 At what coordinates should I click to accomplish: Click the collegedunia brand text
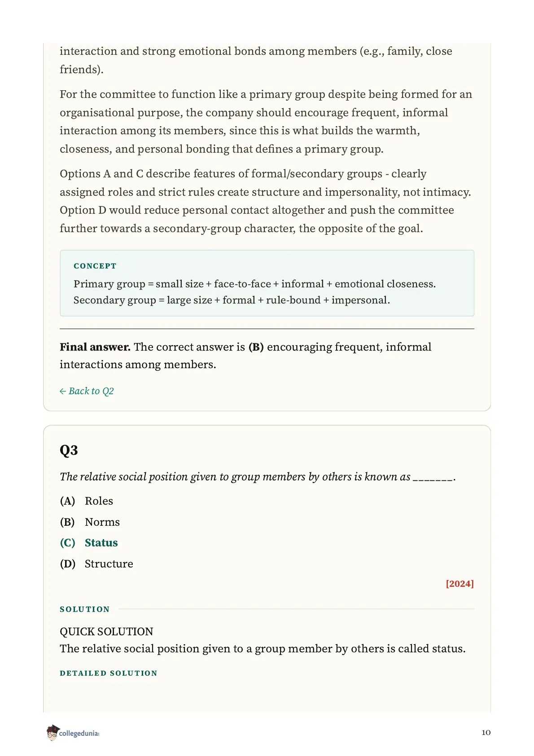[x=79, y=734]
